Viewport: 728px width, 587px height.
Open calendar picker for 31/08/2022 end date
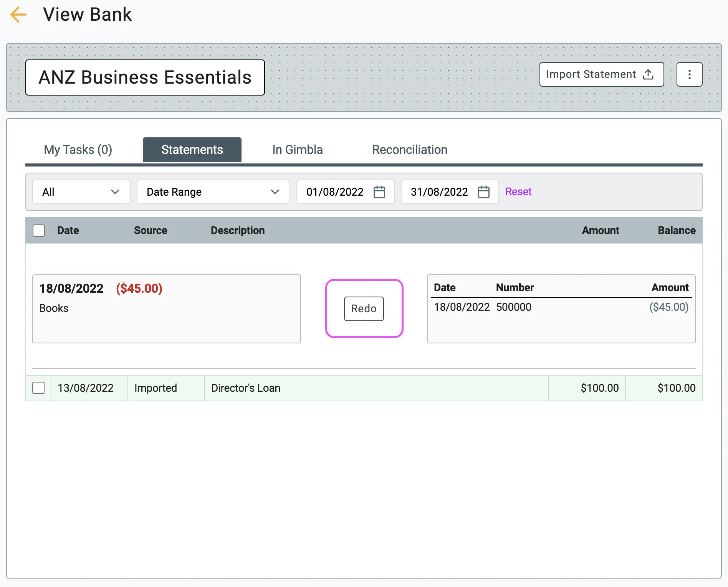[x=483, y=192]
